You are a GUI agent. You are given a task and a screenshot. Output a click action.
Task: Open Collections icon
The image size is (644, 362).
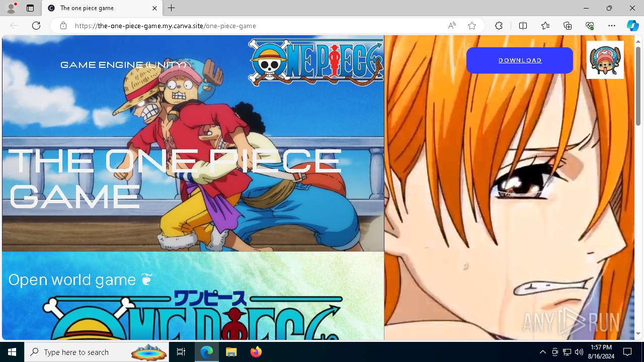[x=568, y=26]
